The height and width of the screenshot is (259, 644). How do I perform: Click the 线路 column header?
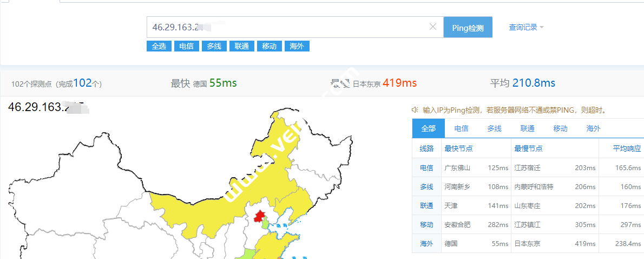(x=426, y=148)
